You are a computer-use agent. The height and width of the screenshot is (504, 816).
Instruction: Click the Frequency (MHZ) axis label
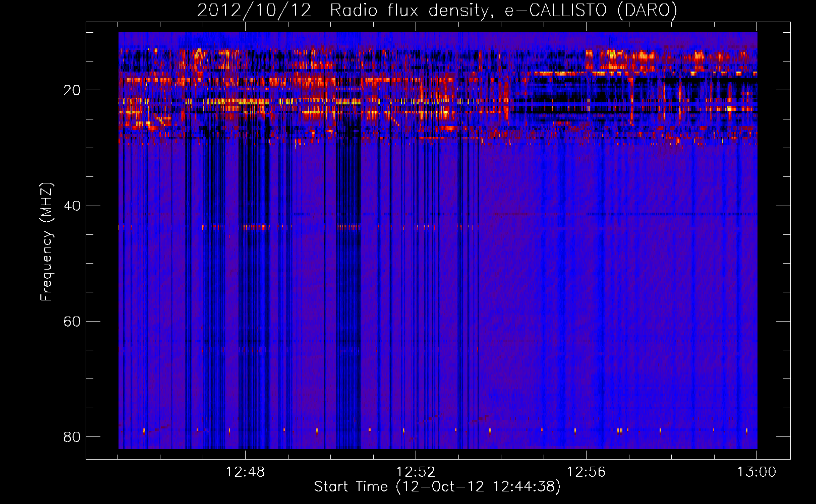(46, 242)
